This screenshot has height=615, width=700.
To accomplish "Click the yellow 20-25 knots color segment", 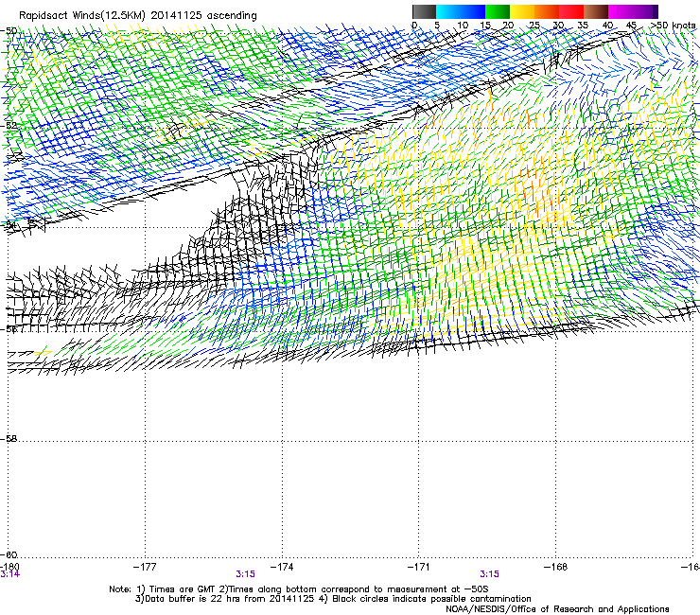I will pyautogui.click(x=522, y=11).
